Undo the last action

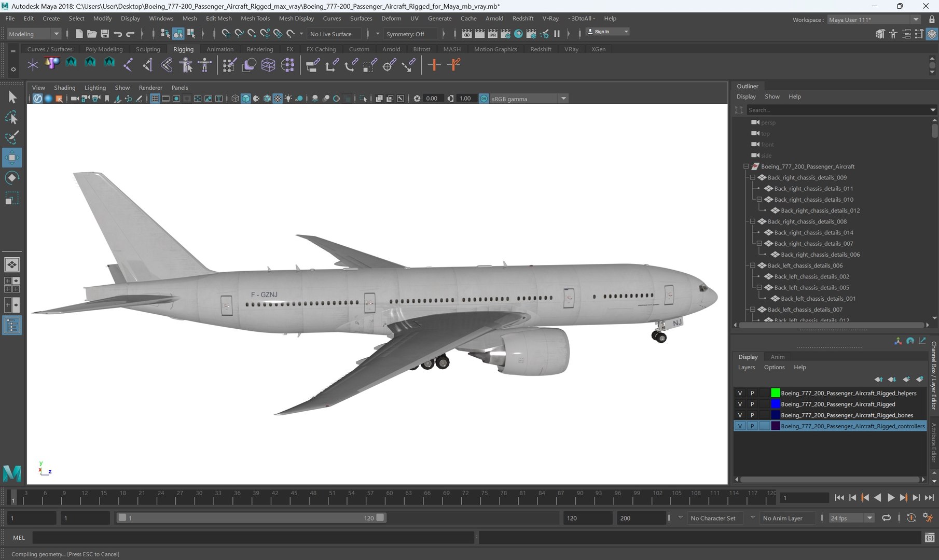point(118,34)
